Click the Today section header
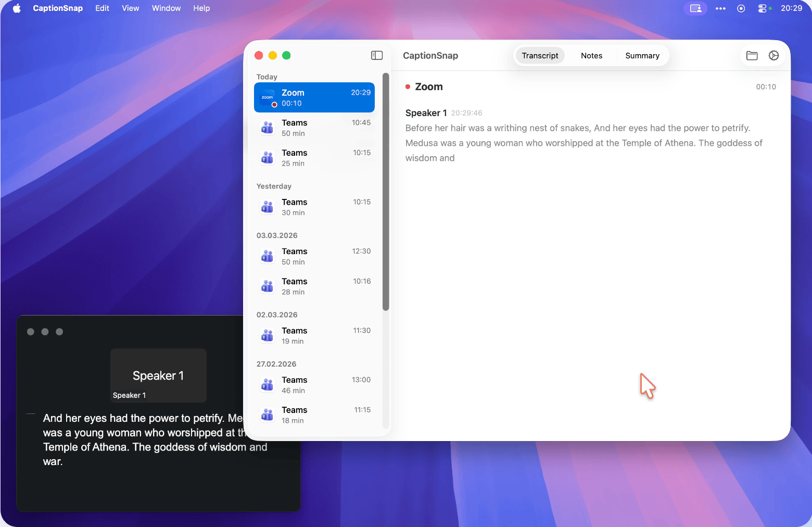The width and height of the screenshot is (812, 527). 267,77
